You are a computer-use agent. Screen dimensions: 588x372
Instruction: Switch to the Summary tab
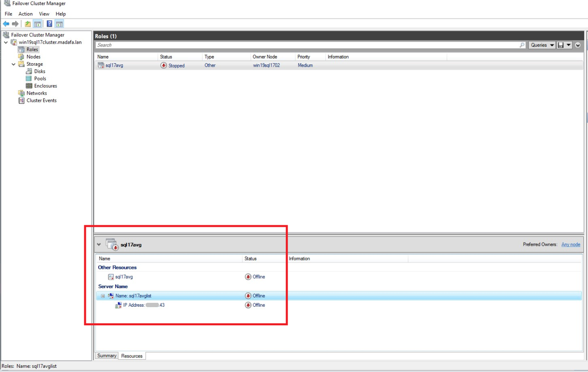coord(107,356)
